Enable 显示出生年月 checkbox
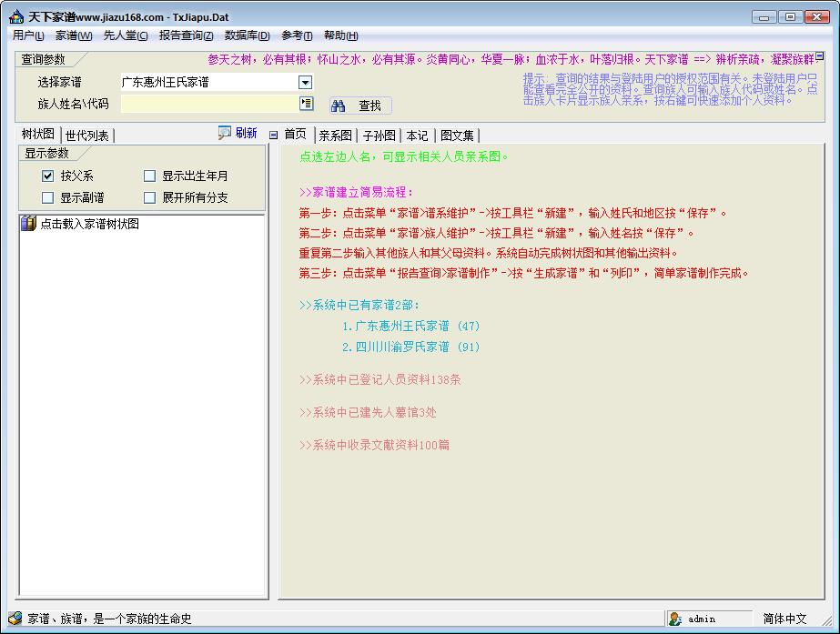This screenshot has width=840, height=634. coord(150,176)
